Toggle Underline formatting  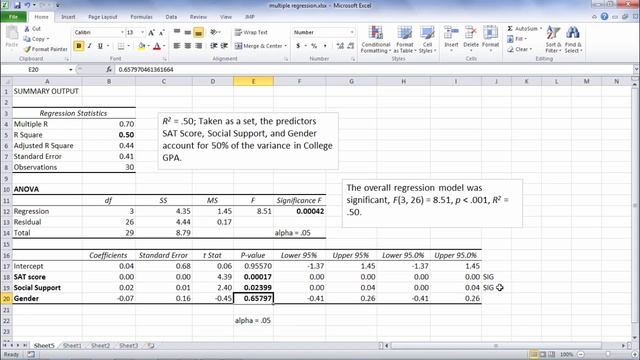(100, 46)
